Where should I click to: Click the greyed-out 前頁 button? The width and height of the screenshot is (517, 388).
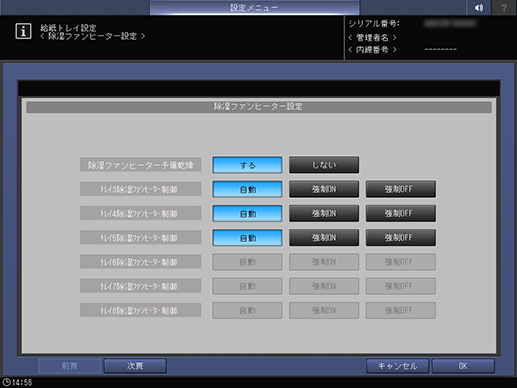pos(69,366)
